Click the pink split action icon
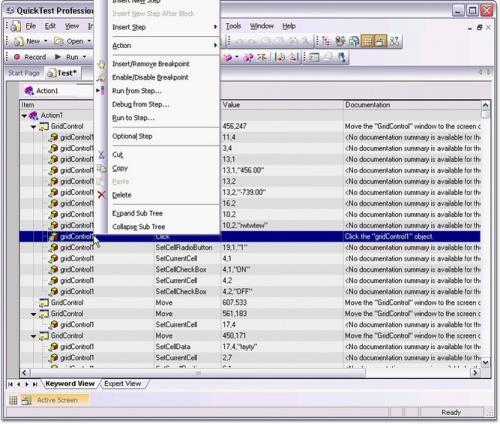This screenshot has height=424, width=500. click(248, 57)
